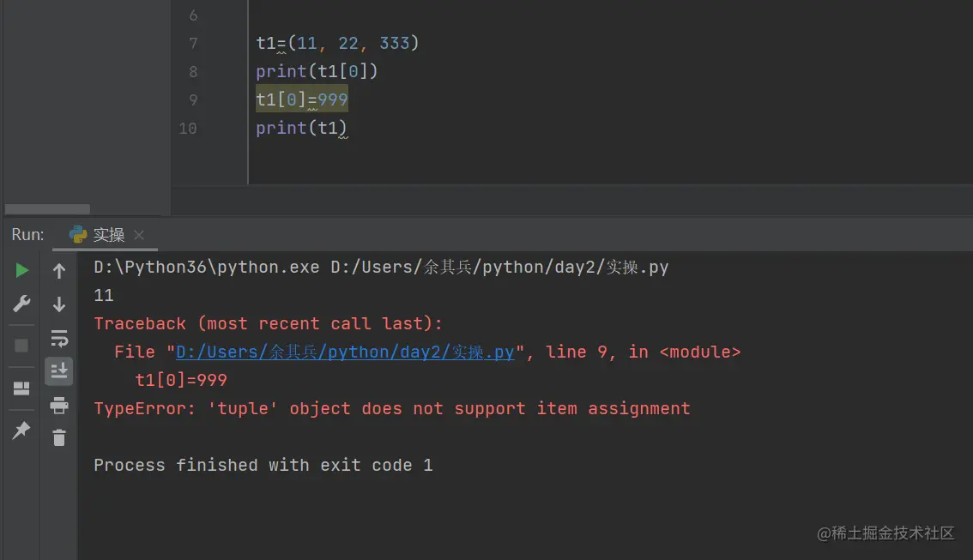Click Process finished with exit code 1
This screenshot has height=560, width=973.
point(263,465)
